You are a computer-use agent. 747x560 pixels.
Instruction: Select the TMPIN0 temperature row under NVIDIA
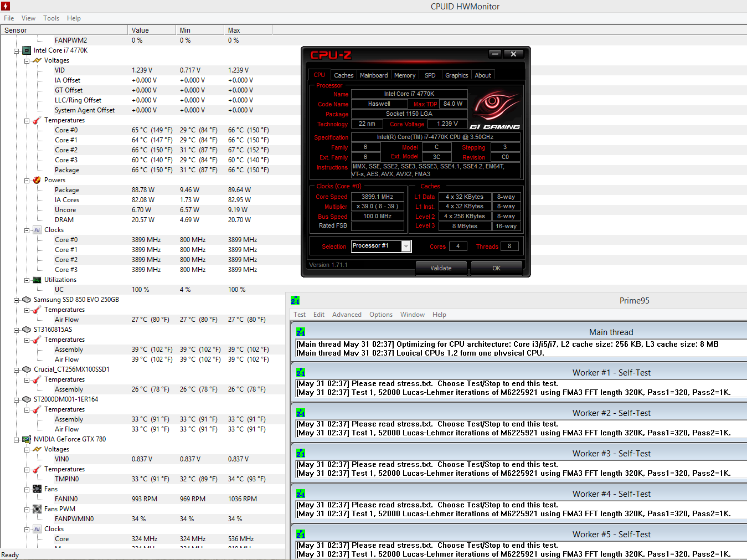pyautogui.click(x=143, y=479)
